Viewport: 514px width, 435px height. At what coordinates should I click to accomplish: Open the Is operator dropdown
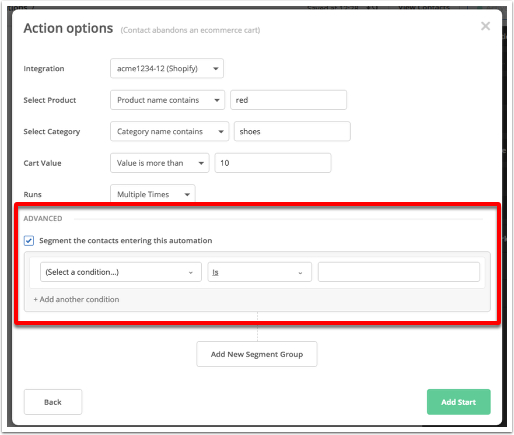click(x=259, y=272)
